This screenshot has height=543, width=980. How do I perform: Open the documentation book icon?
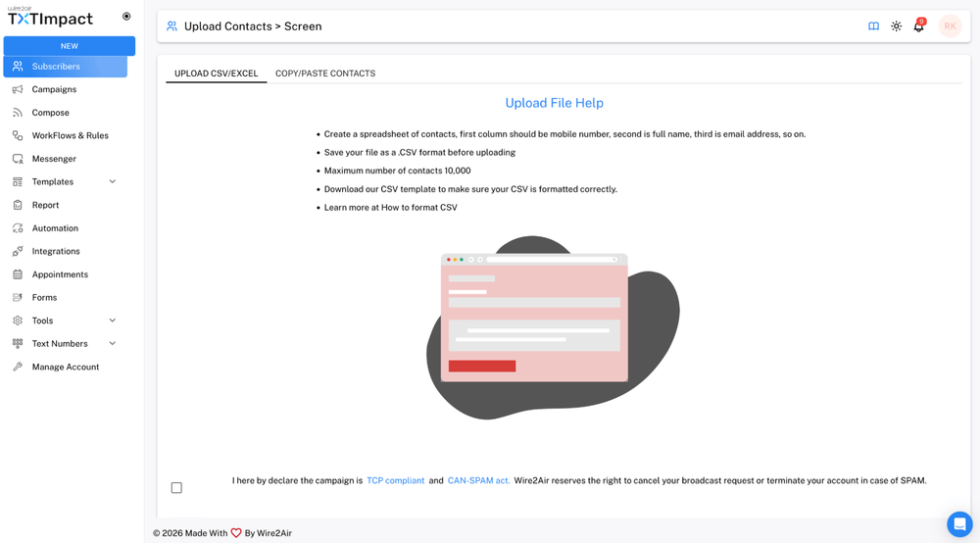pos(873,26)
